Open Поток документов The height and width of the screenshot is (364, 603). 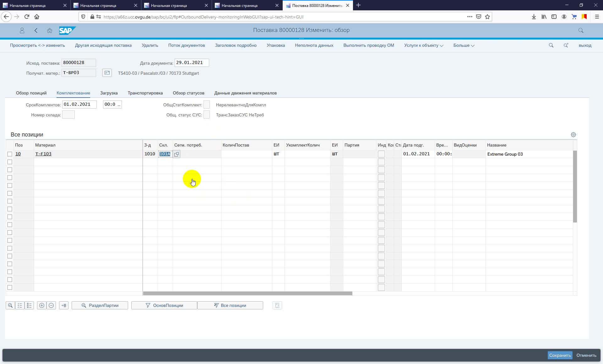tap(187, 45)
